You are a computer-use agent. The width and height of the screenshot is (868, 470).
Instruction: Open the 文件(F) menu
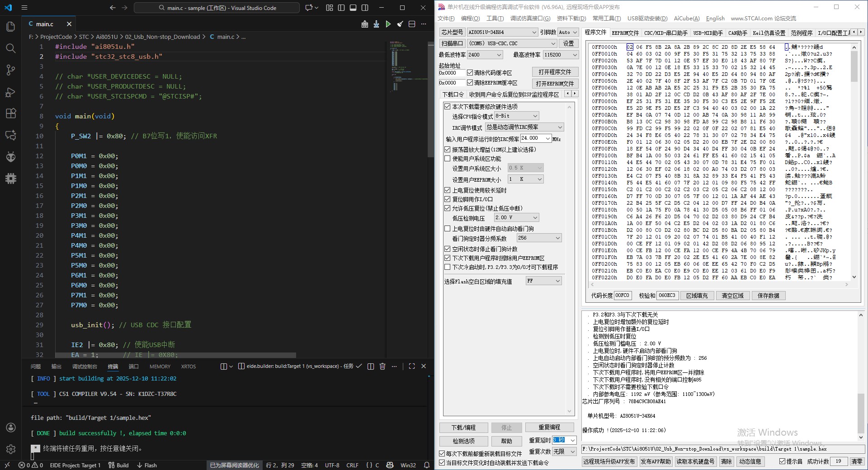pyautogui.click(x=446, y=19)
